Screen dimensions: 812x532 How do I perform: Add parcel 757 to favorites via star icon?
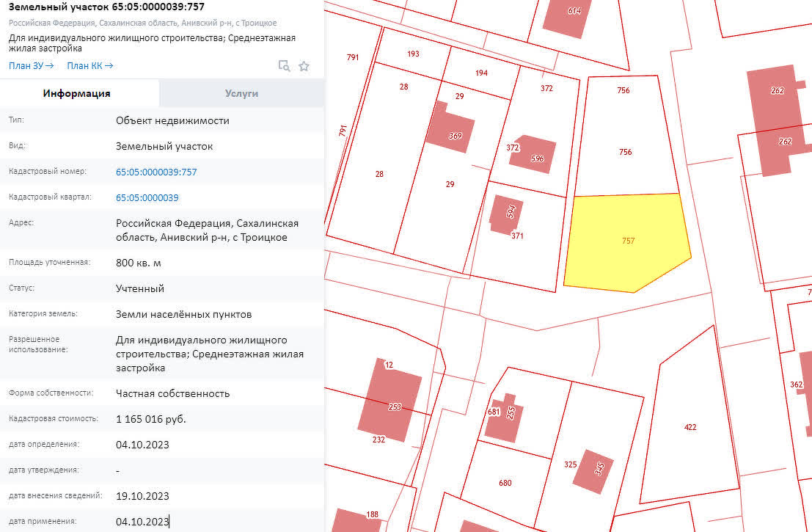[x=303, y=65]
